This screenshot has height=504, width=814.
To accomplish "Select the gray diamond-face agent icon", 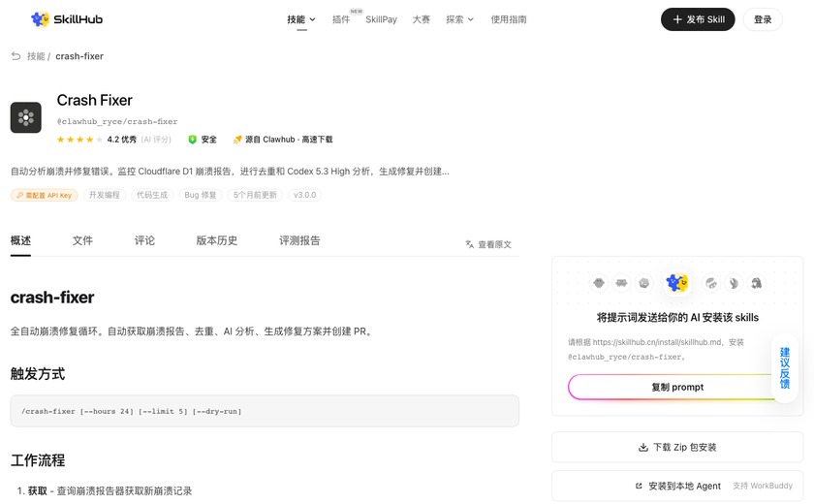I will pos(599,283).
